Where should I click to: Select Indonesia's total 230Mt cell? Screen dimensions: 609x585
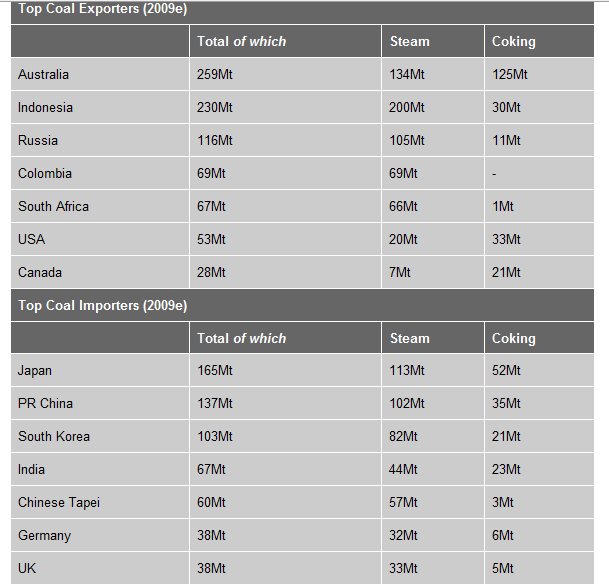(285, 107)
